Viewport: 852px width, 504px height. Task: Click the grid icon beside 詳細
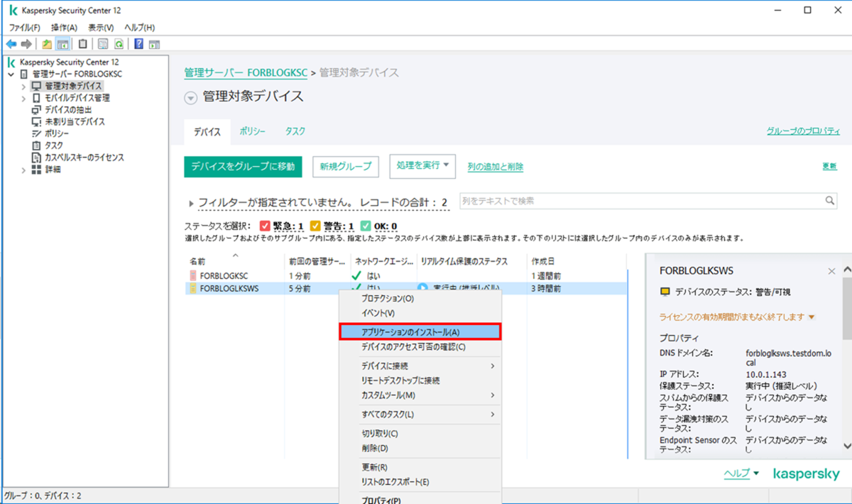tap(36, 170)
